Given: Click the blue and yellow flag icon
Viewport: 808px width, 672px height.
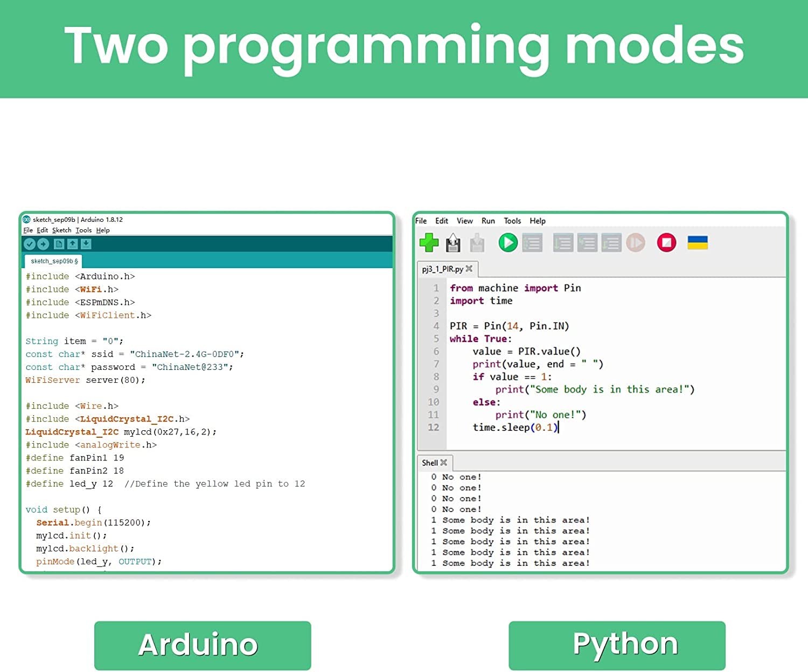Looking at the screenshot, I should (698, 243).
